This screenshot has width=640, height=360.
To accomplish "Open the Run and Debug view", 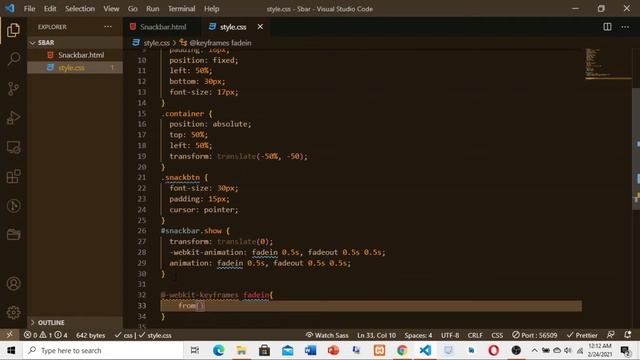I will (13, 118).
